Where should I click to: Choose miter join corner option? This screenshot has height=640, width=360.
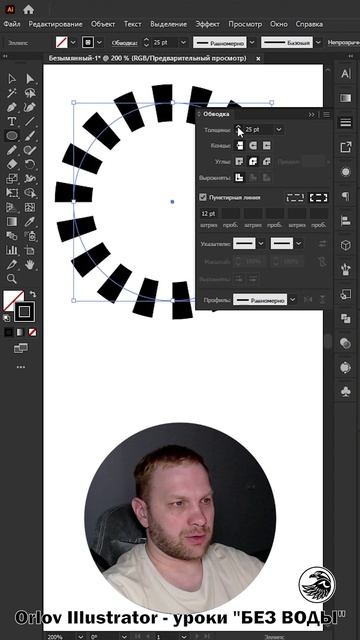point(239,162)
